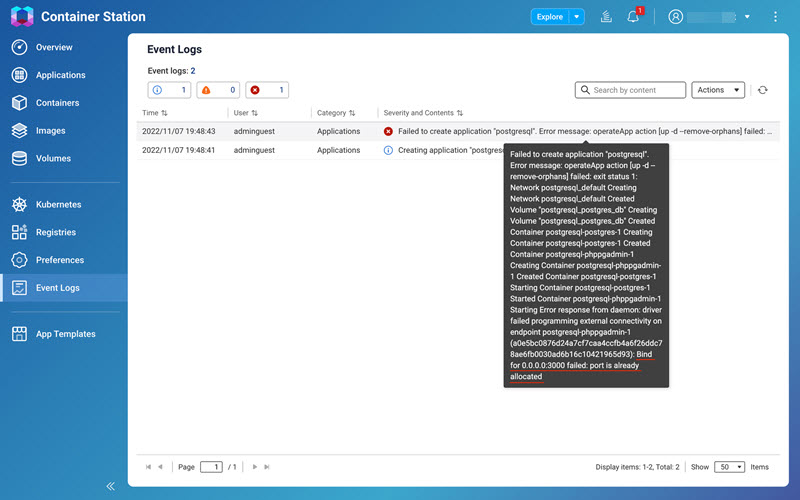The height and width of the screenshot is (500, 800).
Task: Click the Preferences gear icon
Action: 19,260
